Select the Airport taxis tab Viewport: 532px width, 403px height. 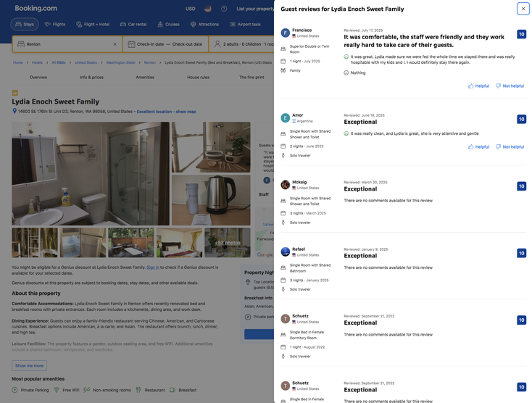[245, 24]
